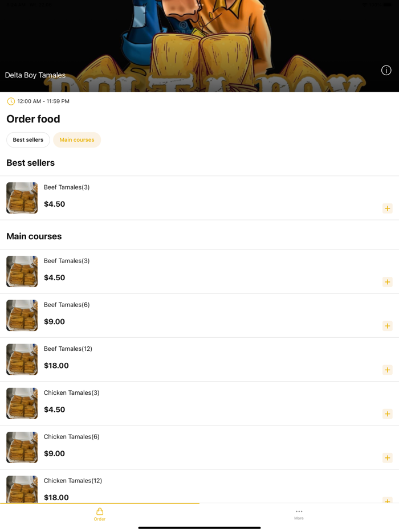Open restaurant info icon in header
The image size is (399, 532).
click(x=386, y=70)
